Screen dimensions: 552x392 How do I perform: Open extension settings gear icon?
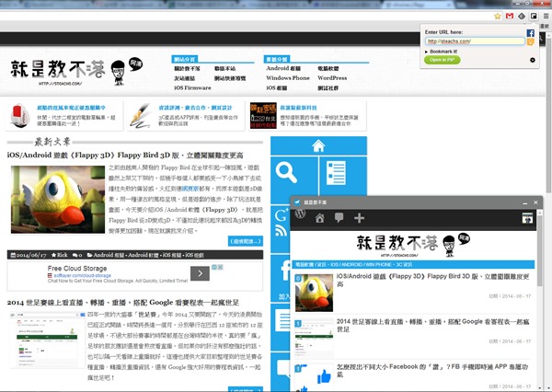coord(533,61)
